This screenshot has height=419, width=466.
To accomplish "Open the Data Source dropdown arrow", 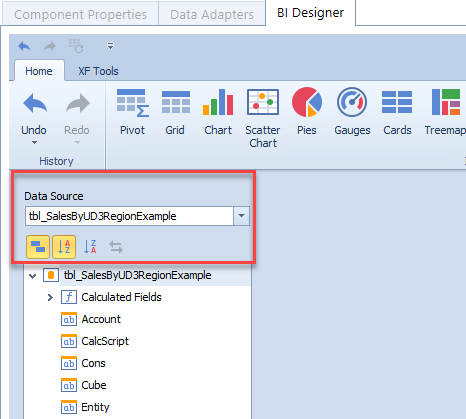I will pos(241,216).
